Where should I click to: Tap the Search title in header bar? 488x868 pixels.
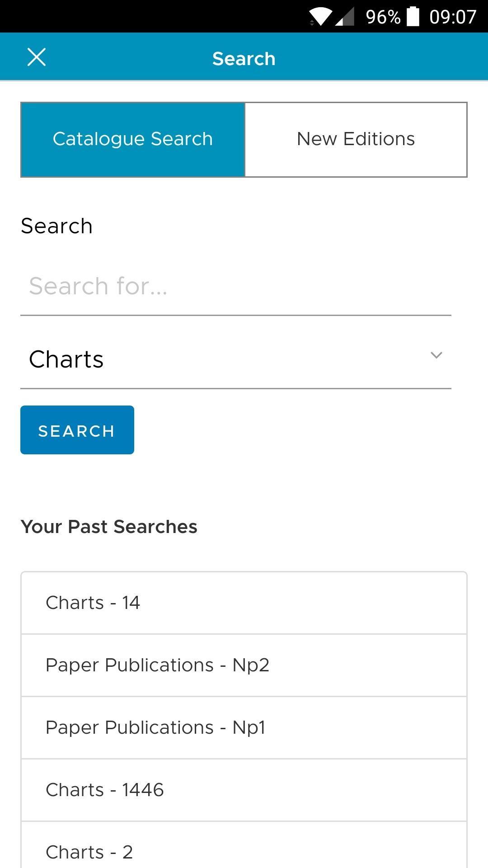(244, 59)
